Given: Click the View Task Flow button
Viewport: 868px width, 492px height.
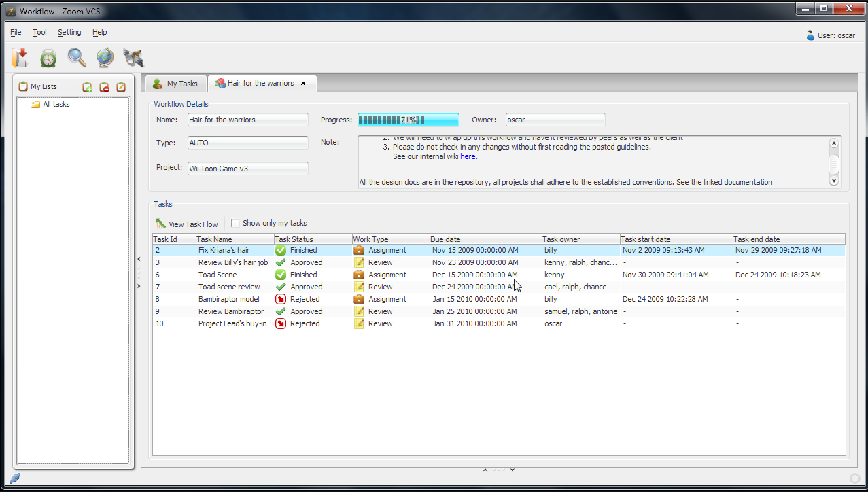Looking at the screenshot, I should (x=187, y=224).
